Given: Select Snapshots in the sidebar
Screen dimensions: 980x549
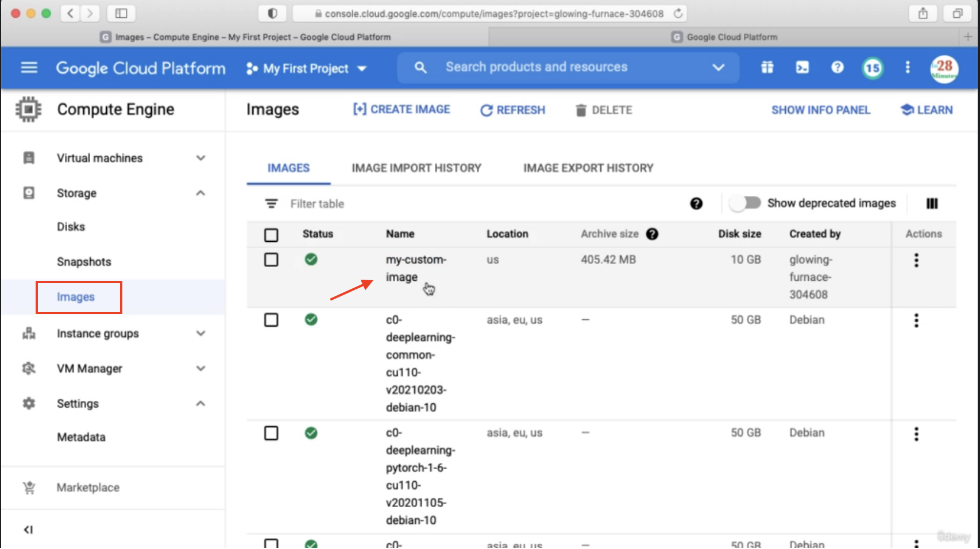Looking at the screenshot, I should pyautogui.click(x=84, y=262).
